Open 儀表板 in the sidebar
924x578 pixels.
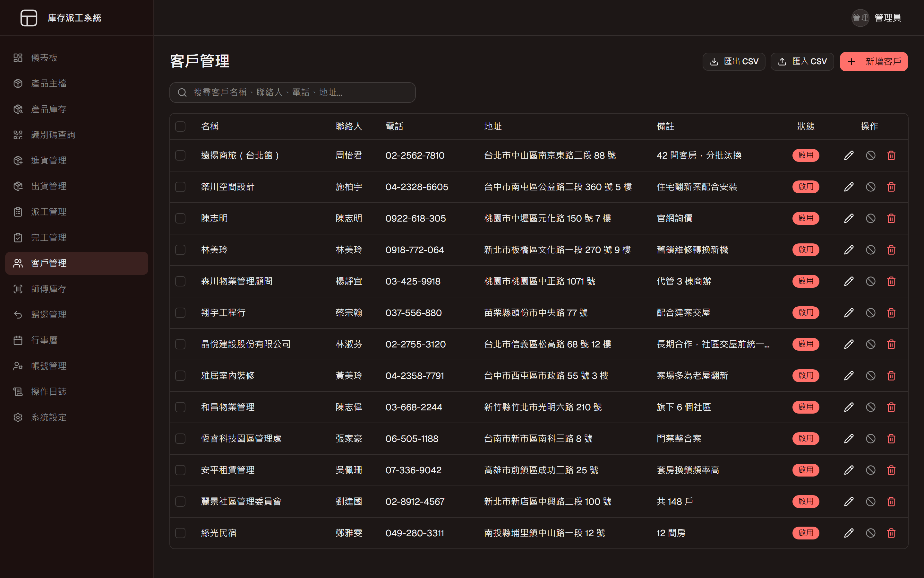coord(77,58)
